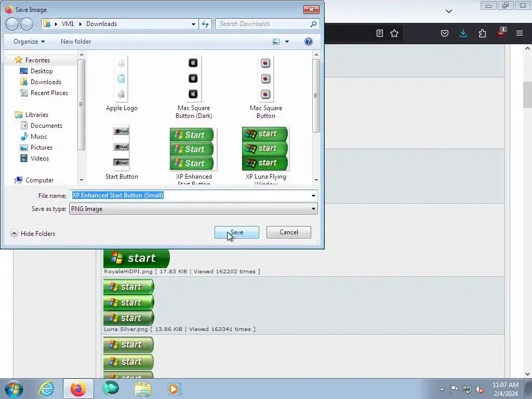This screenshot has width=532, height=399.
Task: Open the Firefox downloads arrow icon
Action: tap(463, 33)
